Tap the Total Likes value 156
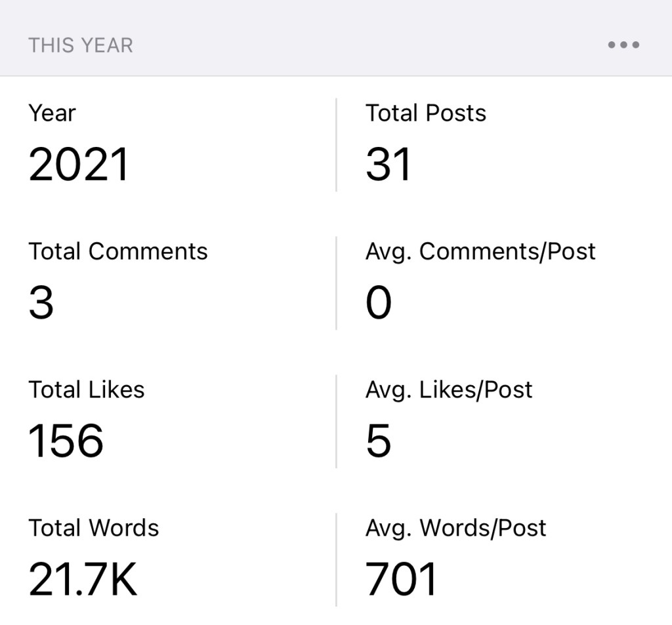 pos(66,441)
